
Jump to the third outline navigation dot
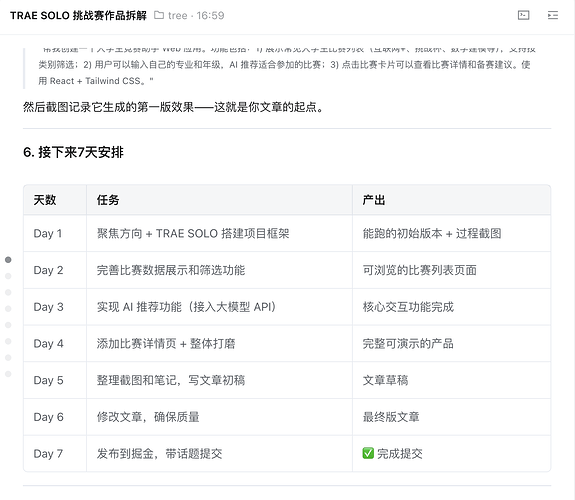click(8, 292)
